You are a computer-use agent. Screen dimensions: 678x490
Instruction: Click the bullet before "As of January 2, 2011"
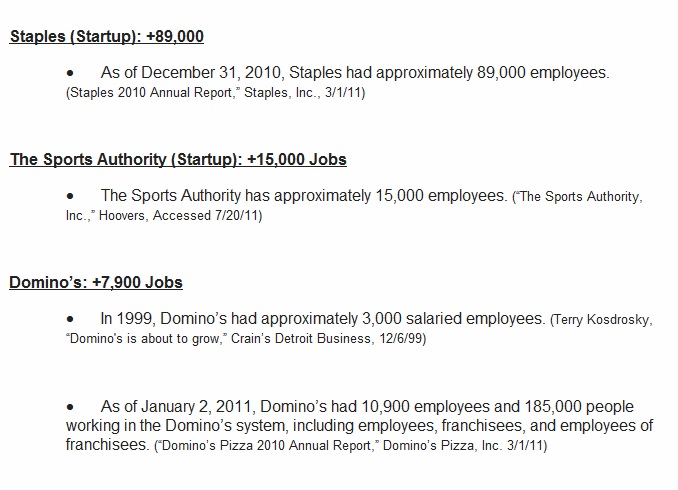click(x=70, y=407)
